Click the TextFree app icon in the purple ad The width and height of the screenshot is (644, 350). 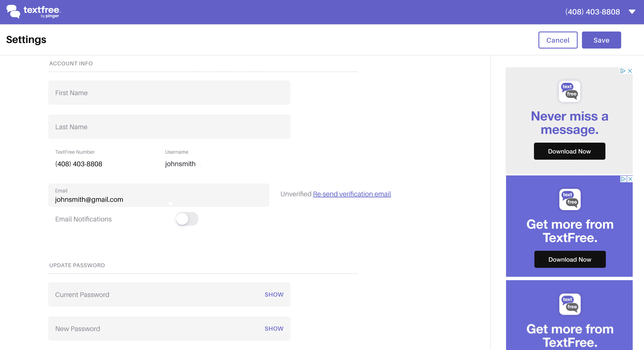tap(570, 199)
